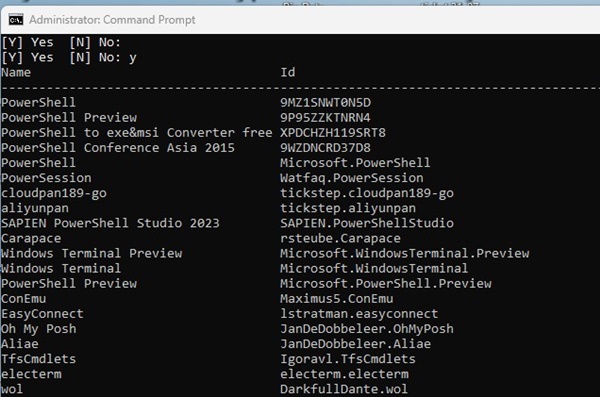This screenshot has height=397, width=600.
Task: Click the PowerShell Conference Asia 2015 entry
Action: [118, 148]
